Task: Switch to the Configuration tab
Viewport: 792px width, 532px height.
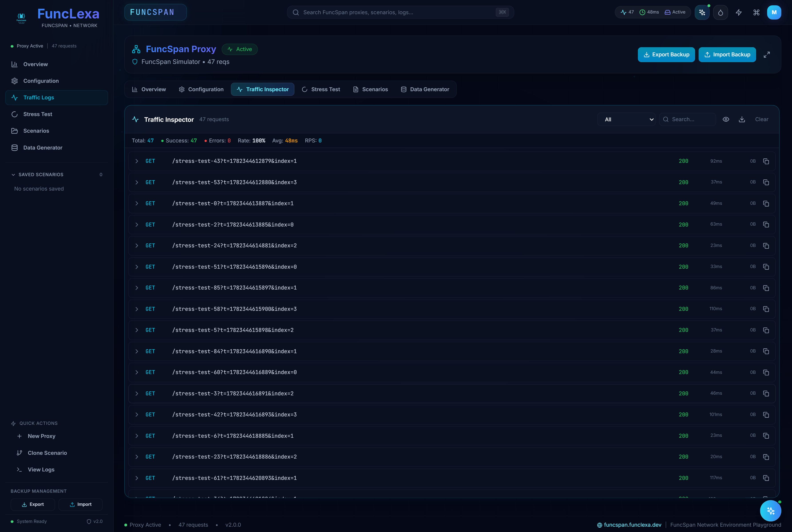Action: [201, 89]
